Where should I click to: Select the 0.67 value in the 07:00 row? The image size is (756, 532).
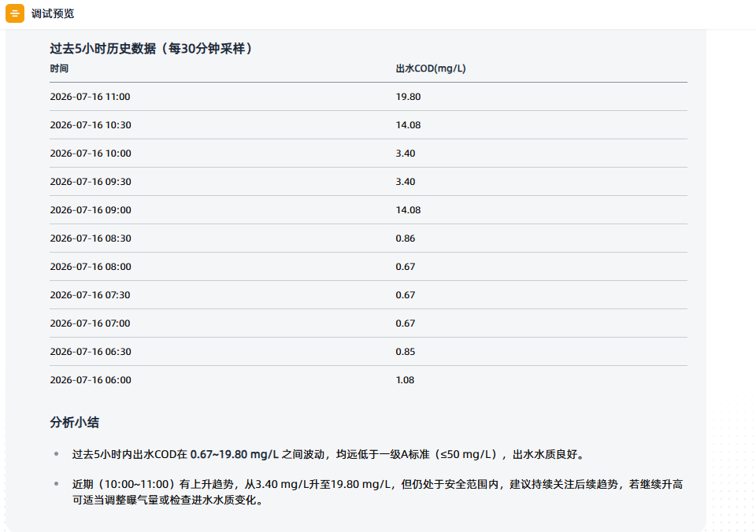[x=405, y=323]
